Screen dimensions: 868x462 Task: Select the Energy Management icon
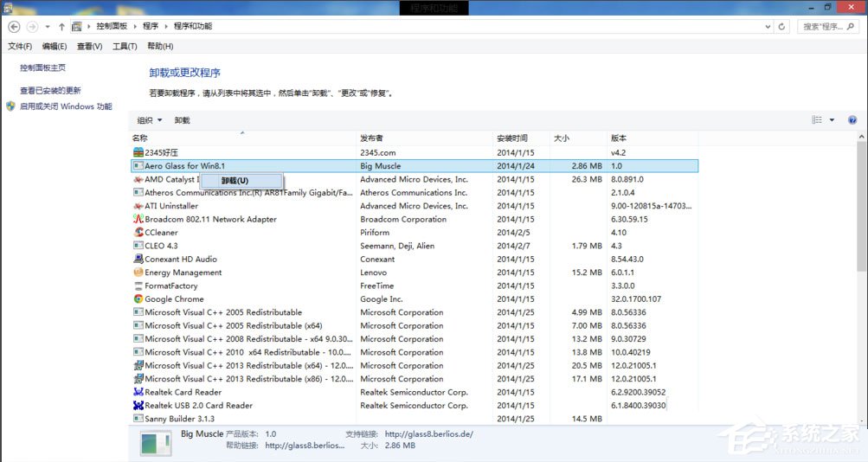click(x=138, y=273)
